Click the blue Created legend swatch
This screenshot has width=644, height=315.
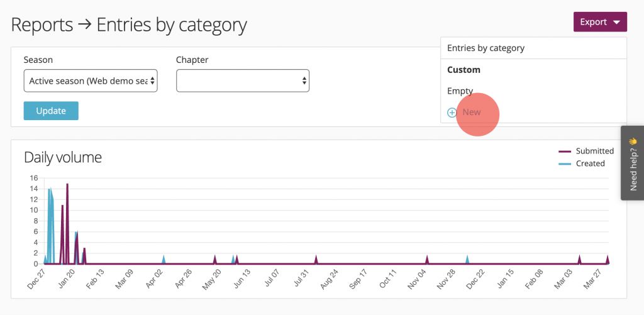pos(565,163)
